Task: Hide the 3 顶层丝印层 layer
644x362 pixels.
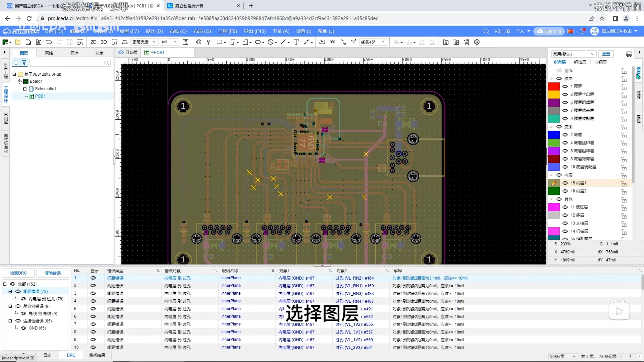Action: pos(565,95)
